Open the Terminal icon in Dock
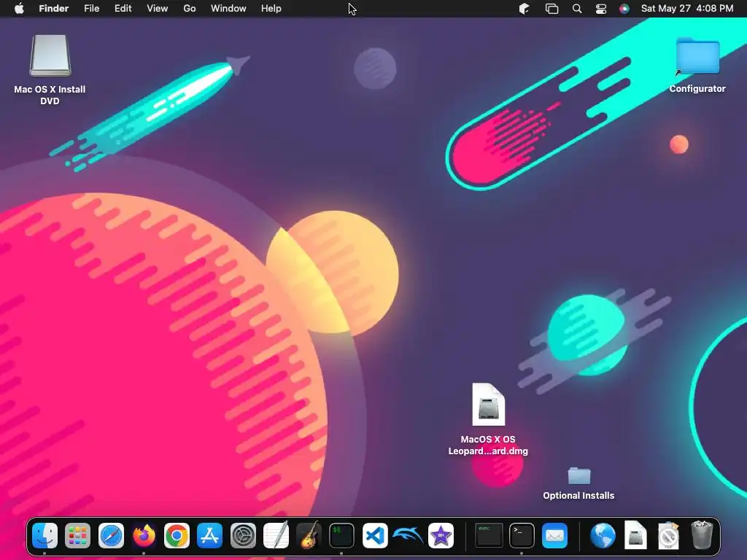This screenshot has width=747, height=560. click(522, 536)
